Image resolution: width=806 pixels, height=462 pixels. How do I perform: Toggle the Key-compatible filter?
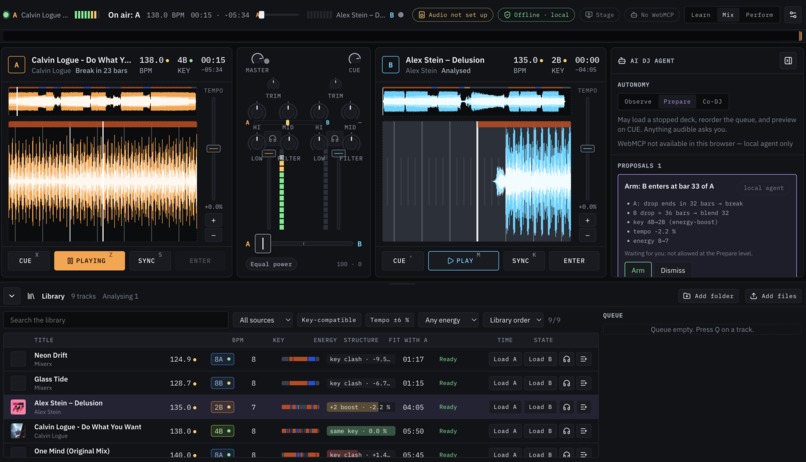click(328, 320)
